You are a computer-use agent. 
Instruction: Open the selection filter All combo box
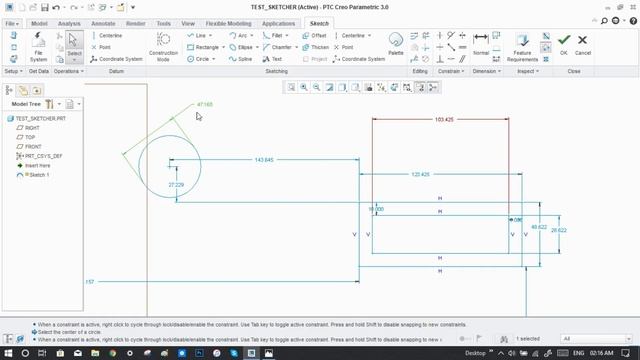(597, 339)
